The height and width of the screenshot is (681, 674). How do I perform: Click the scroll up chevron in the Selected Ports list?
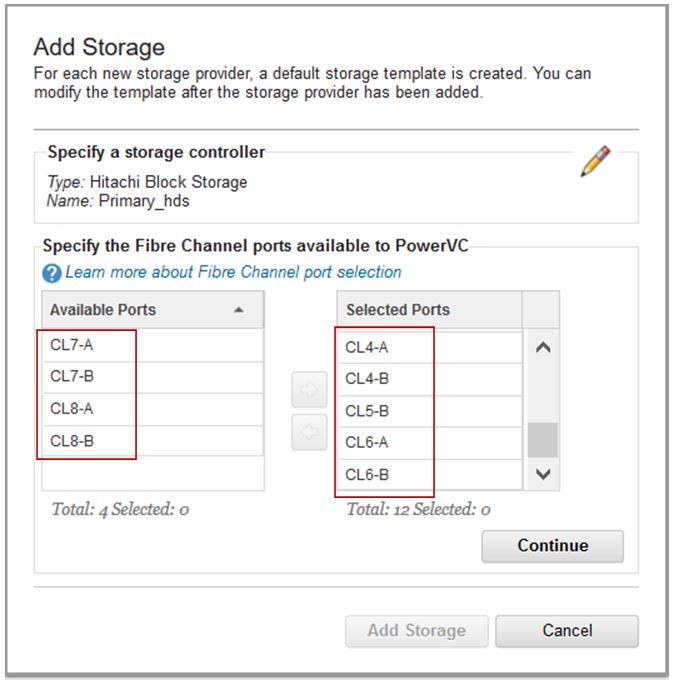point(543,347)
